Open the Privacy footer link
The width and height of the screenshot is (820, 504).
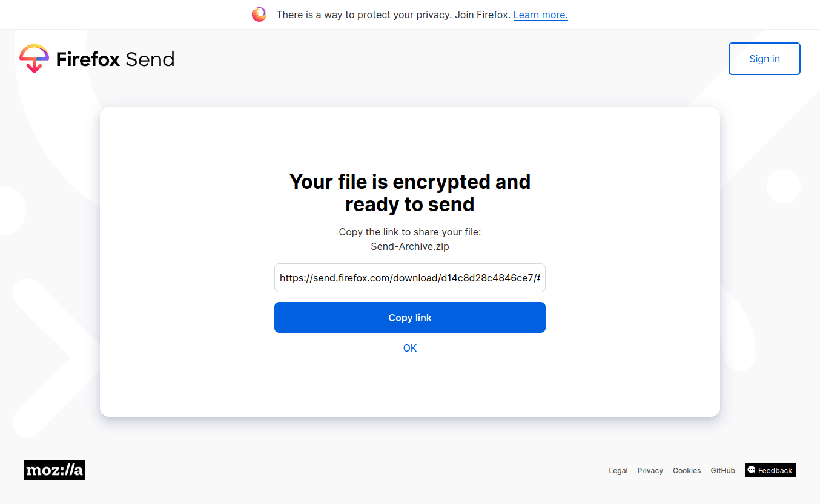(x=650, y=471)
